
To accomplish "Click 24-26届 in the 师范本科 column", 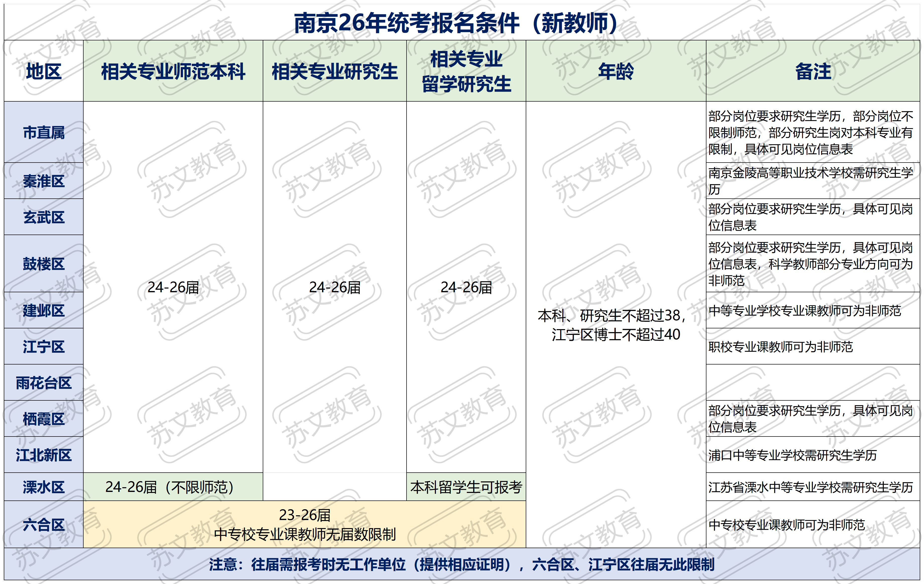I will [173, 287].
